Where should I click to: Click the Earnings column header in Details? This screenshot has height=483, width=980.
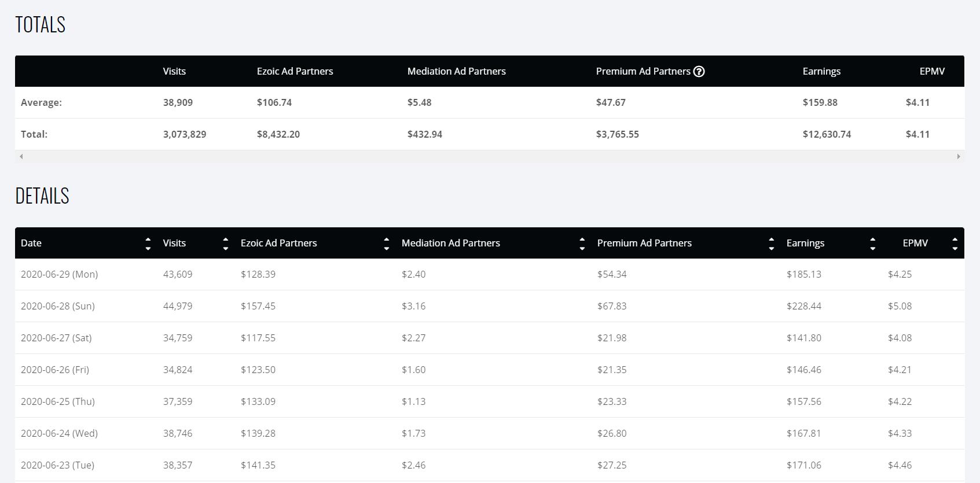coord(805,244)
